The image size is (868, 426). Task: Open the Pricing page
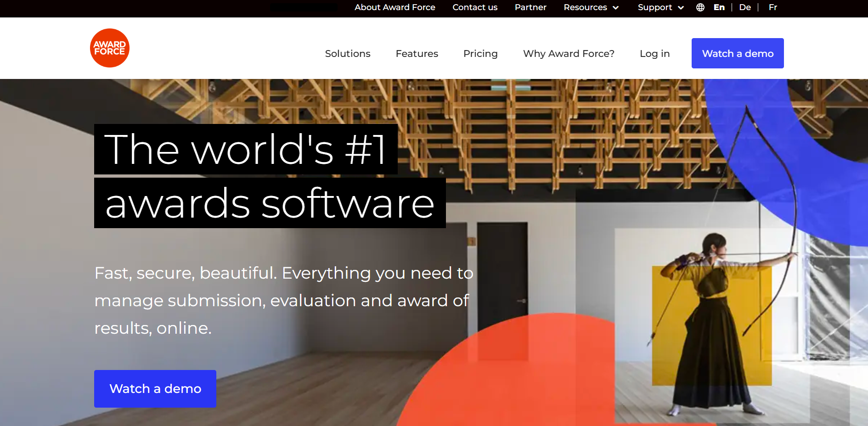480,54
